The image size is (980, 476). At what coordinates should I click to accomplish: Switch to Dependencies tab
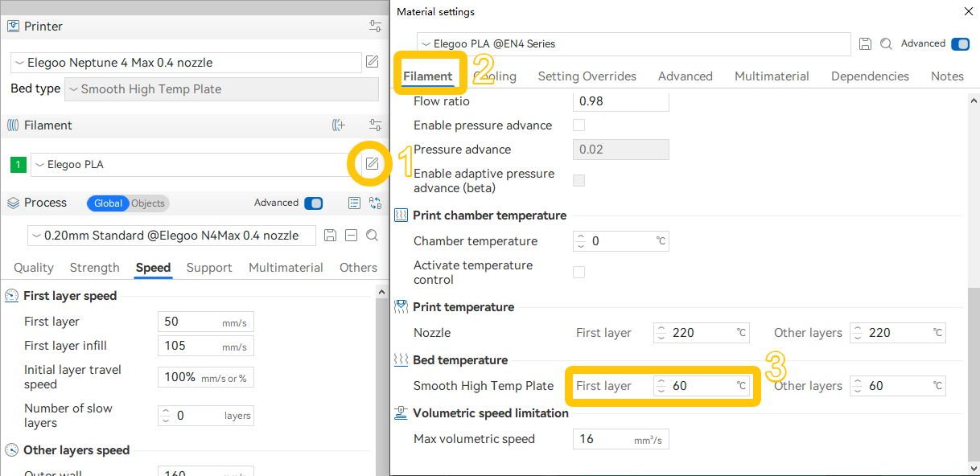pyautogui.click(x=870, y=76)
